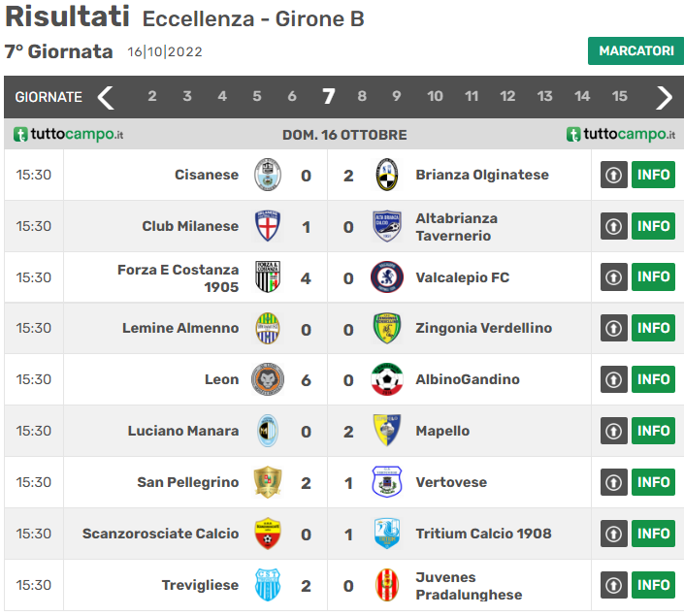
Task: Select giornata 8 tab
Action: [362, 97]
